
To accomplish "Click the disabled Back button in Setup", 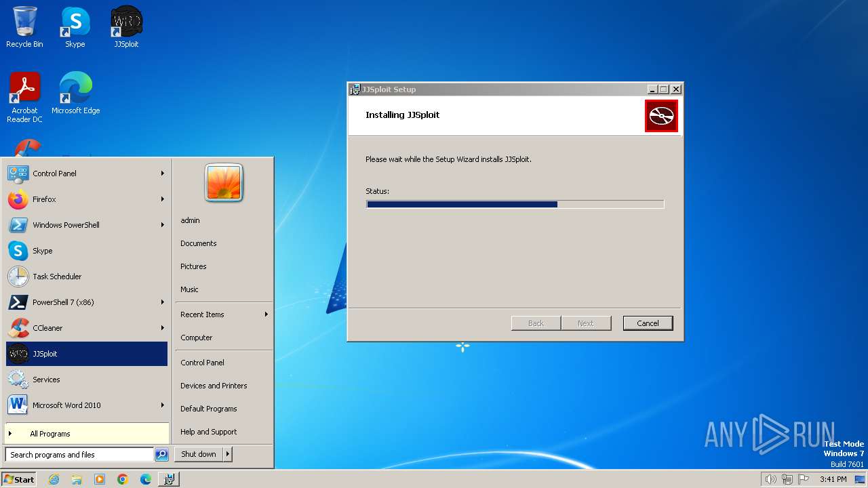I will [x=536, y=323].
